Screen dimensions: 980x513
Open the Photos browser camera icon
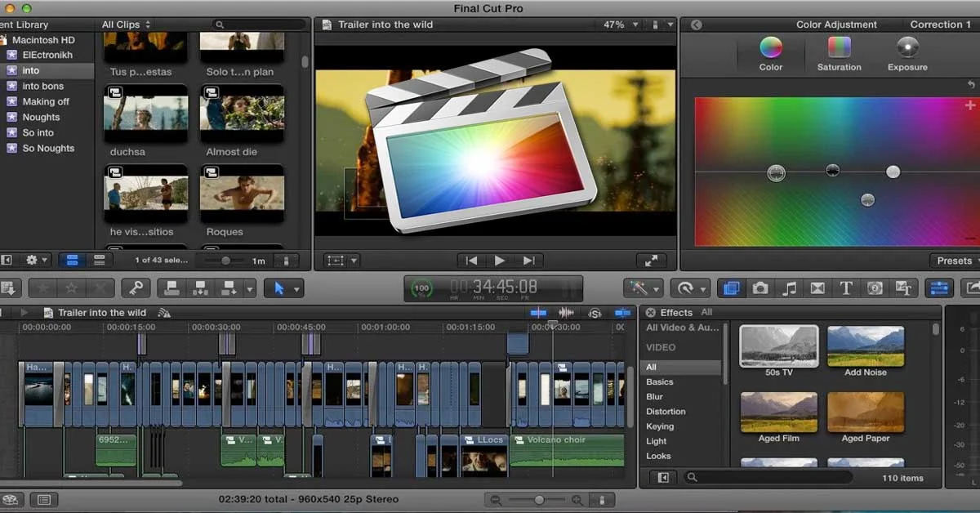click(759, 288)
